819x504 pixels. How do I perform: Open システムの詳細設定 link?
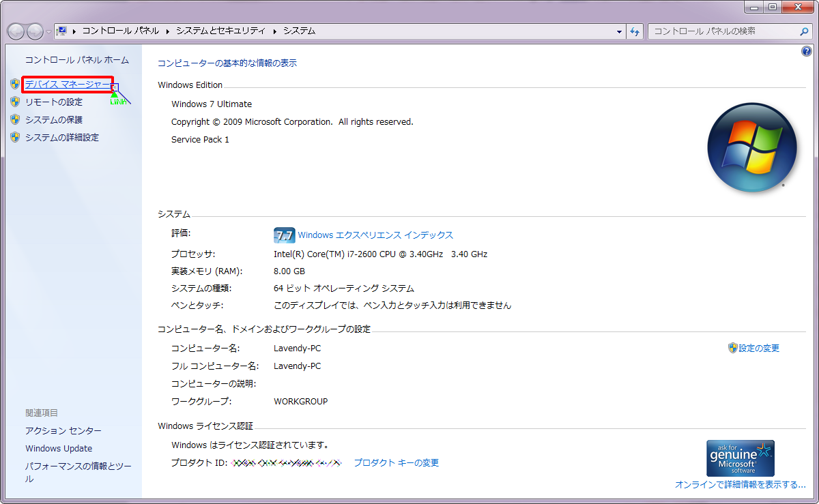(62, 137)
